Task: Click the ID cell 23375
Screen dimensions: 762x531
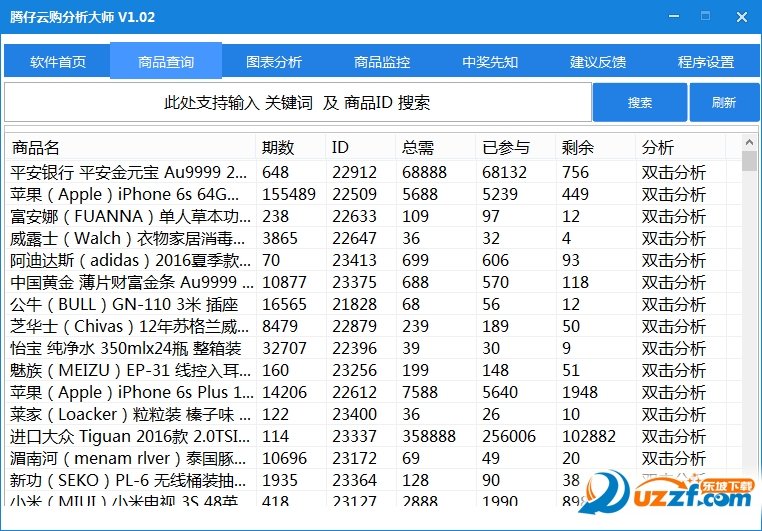Action: 354,282
